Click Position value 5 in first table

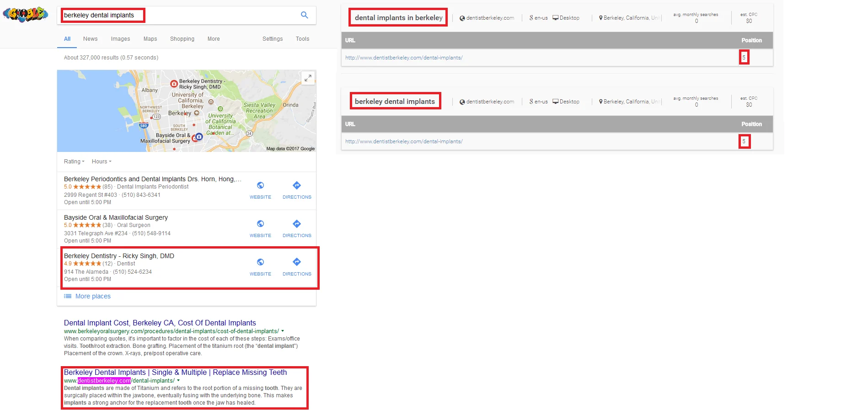[744, 57]
